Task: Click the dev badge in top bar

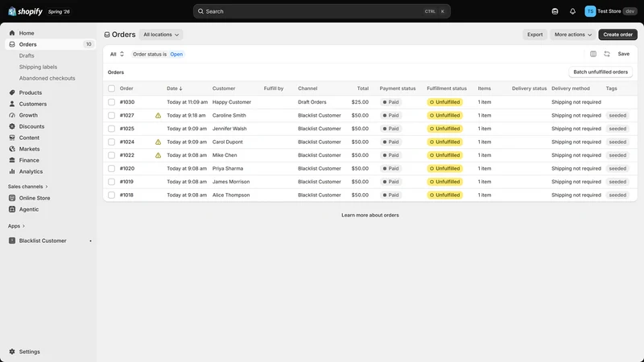Action: (630, 11)
